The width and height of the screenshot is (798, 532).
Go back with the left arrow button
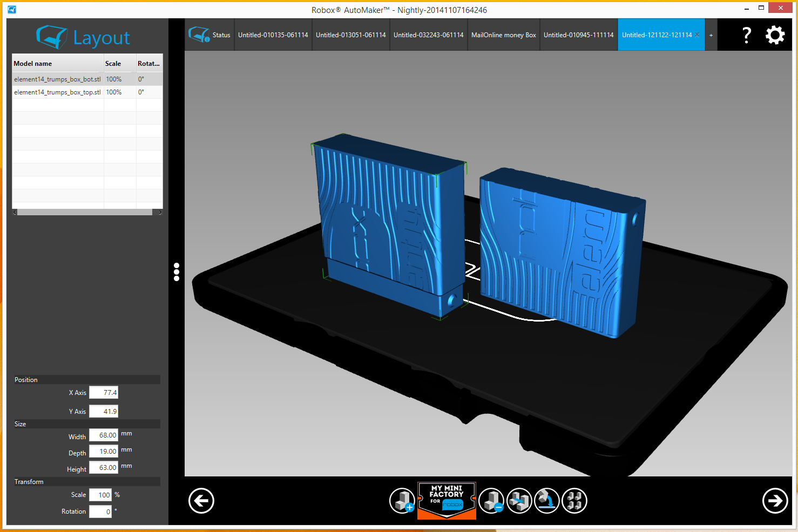201,501
